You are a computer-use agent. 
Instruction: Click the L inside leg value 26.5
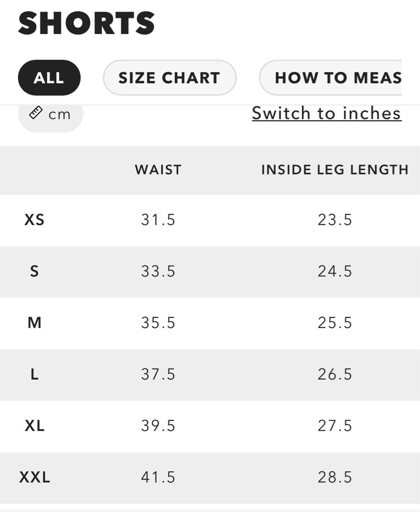tap(335, 375)
